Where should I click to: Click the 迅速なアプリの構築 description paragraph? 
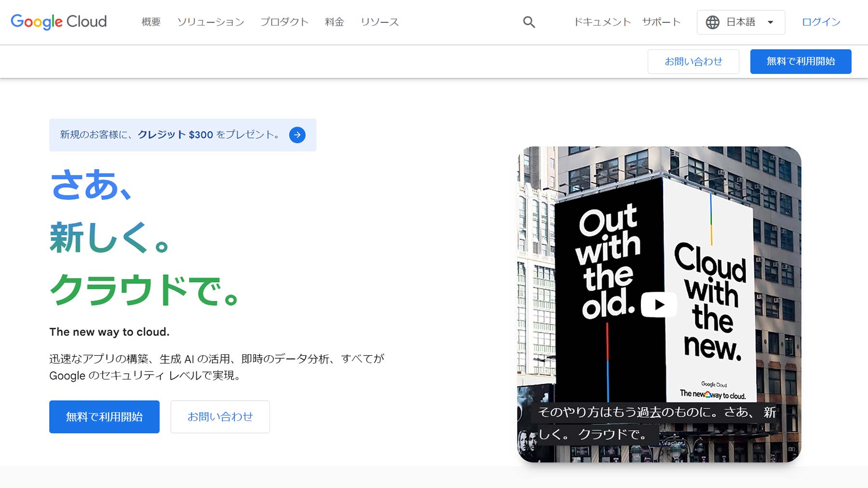tap(217, 367)
